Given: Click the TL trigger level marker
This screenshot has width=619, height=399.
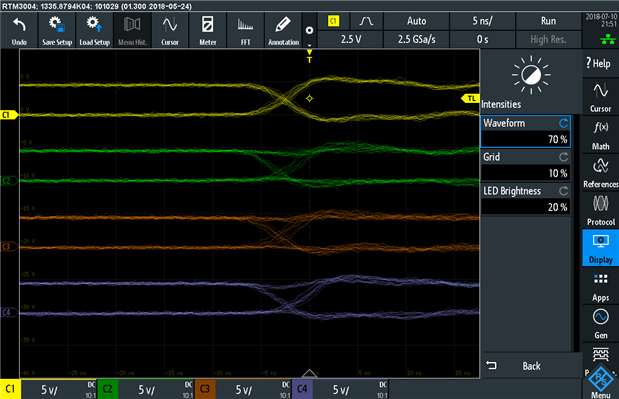Looking at the screenshot, I should point(470,98).
